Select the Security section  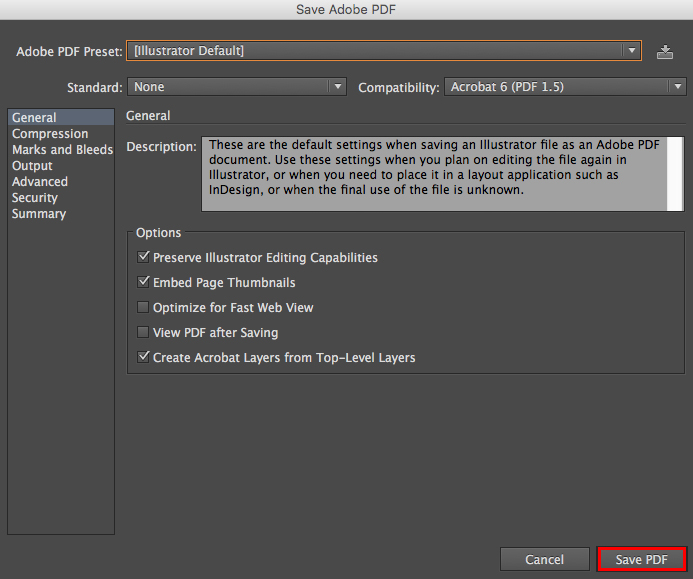click(x=35, y=198)
